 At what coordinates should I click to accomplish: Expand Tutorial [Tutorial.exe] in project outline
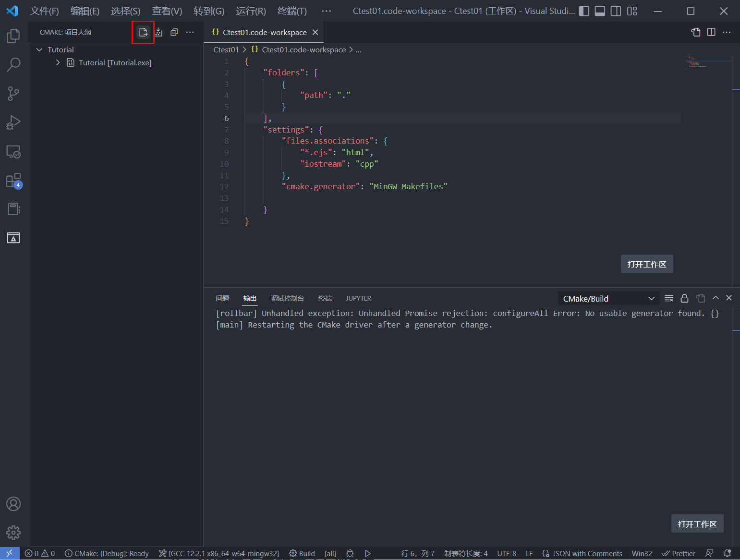tap(58, 62)
